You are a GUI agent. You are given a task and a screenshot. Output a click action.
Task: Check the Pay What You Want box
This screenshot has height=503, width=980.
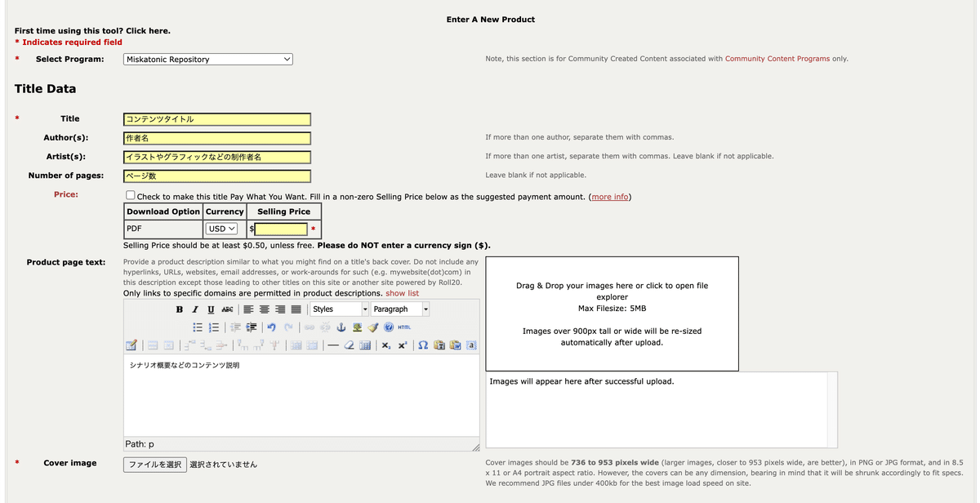point(131,196)
